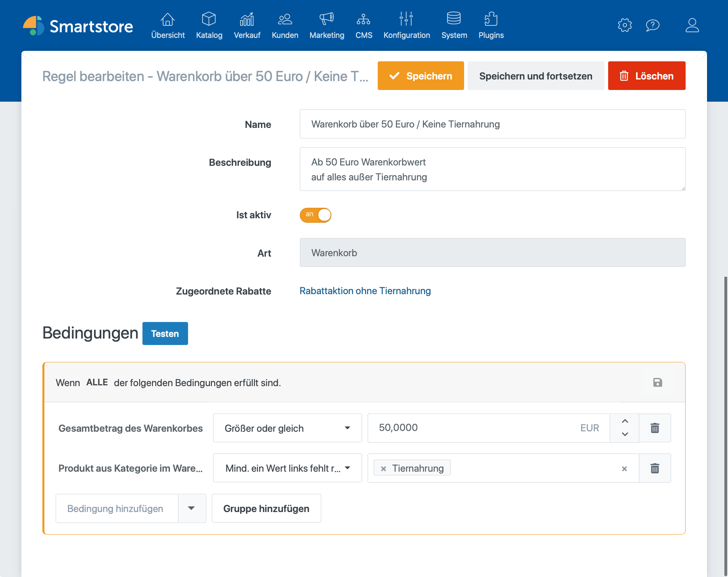Open the Rabattaktion ohne Tiernahrung link
Image resolution: width=728 pixels, height=577 pixels.
click(x=365, y=291)
